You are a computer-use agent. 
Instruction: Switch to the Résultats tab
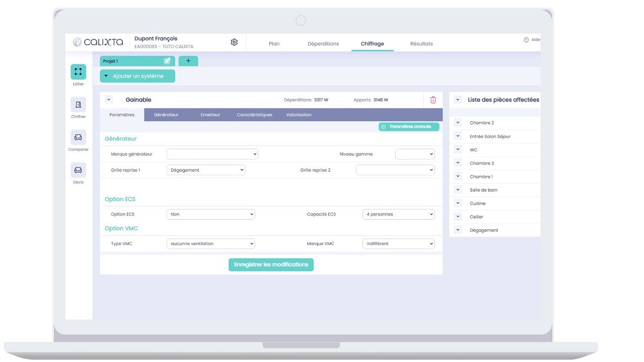pos(421,43)
